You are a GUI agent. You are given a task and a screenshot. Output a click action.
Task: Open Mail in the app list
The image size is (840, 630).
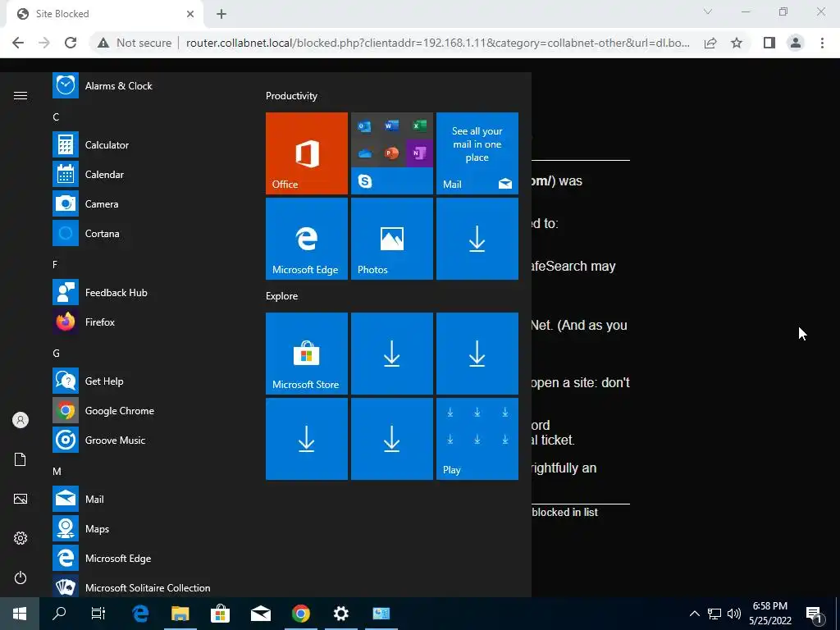coord(144,500)
